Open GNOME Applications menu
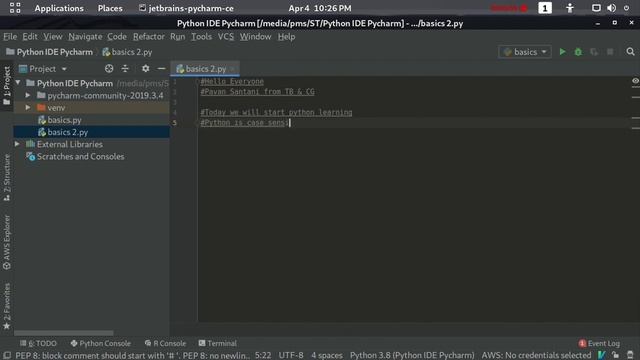 59,8
